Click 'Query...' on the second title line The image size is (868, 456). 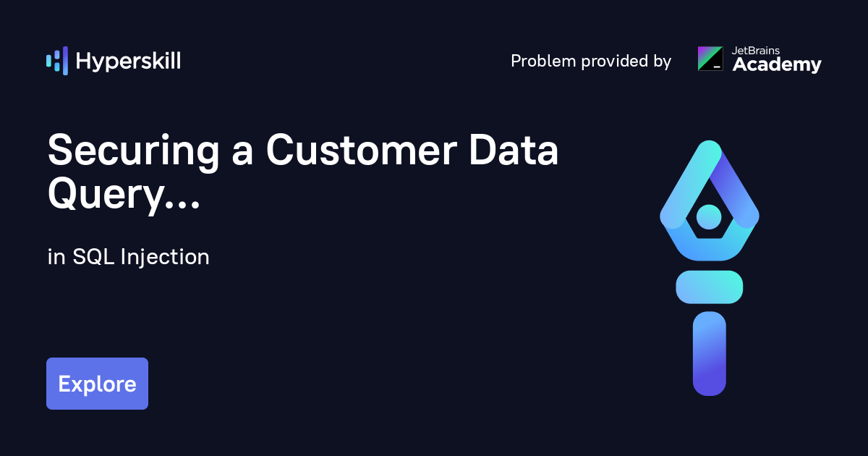coord(124,193)
